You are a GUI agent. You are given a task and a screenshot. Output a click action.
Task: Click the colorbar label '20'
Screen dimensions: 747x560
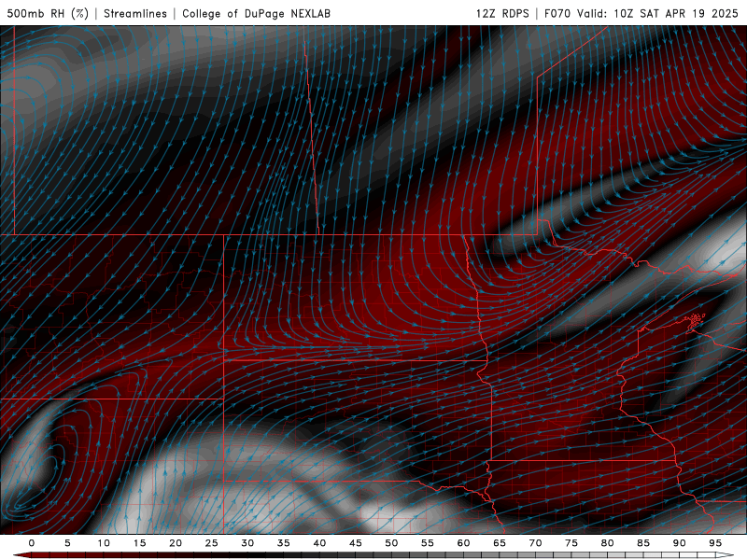[x=176, y=543]
